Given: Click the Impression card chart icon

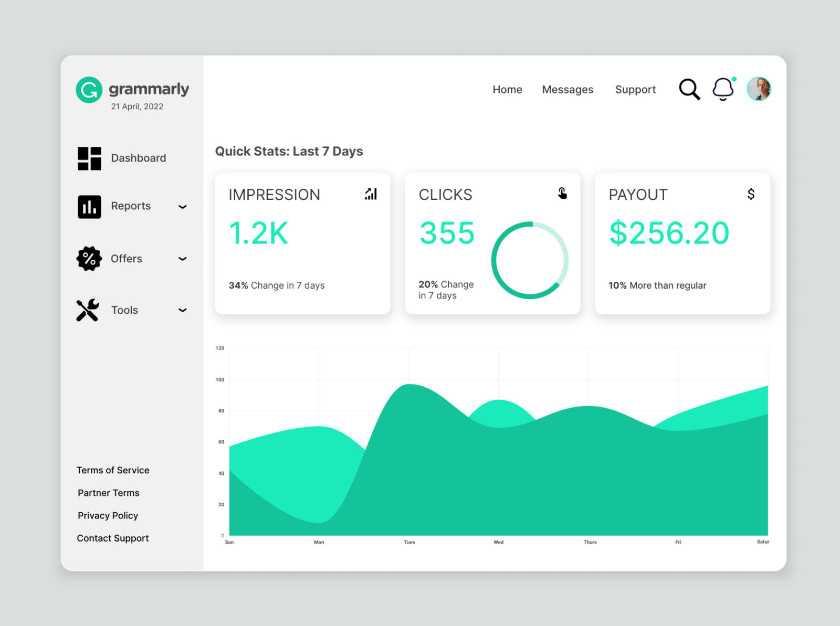Looking at the screenshot, I should tap(371, 194).
